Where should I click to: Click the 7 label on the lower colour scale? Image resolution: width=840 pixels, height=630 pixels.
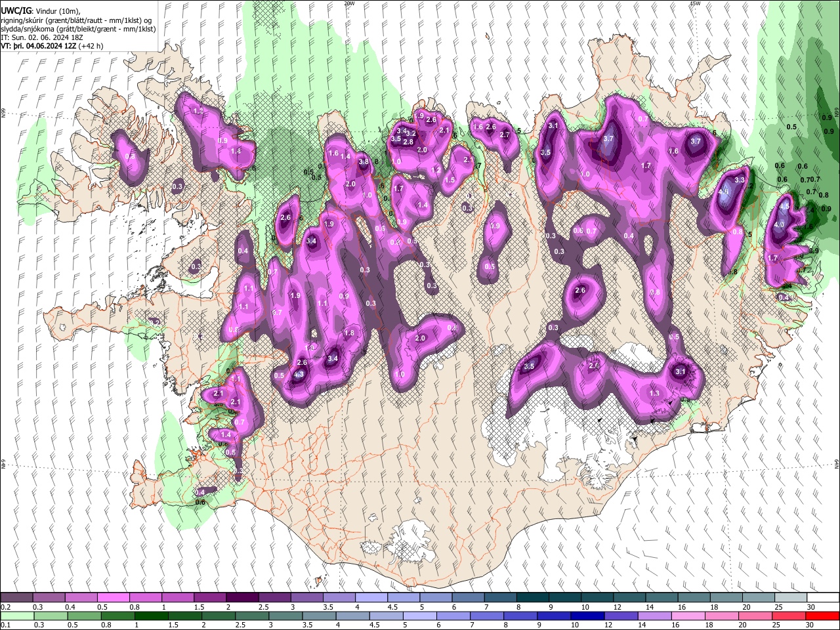472,625
